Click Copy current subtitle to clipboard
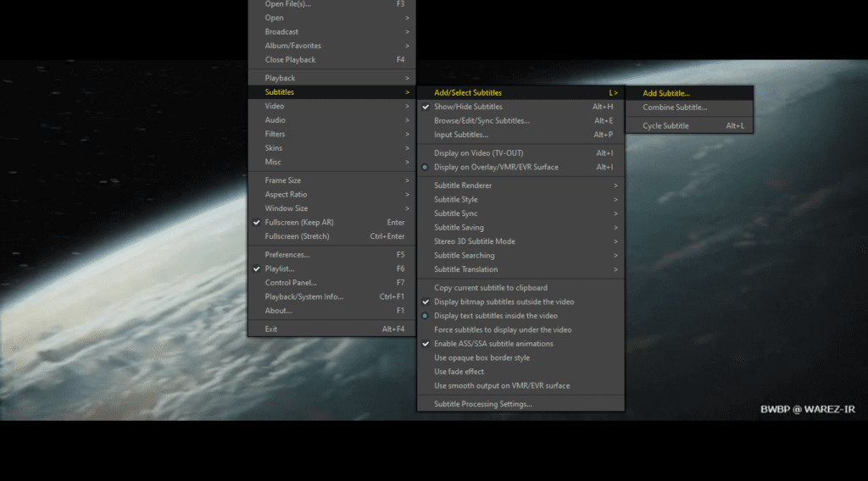 (x=491, y=288)
